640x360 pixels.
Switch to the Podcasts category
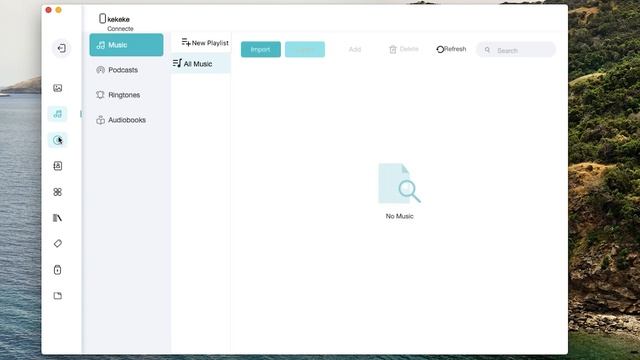click(126, 70)
